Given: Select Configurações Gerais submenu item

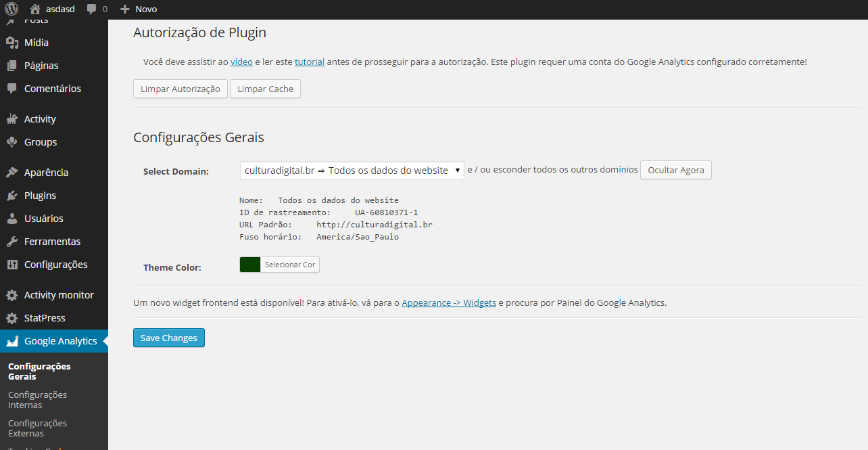Looking at the screenshot, I should [39, 372].
